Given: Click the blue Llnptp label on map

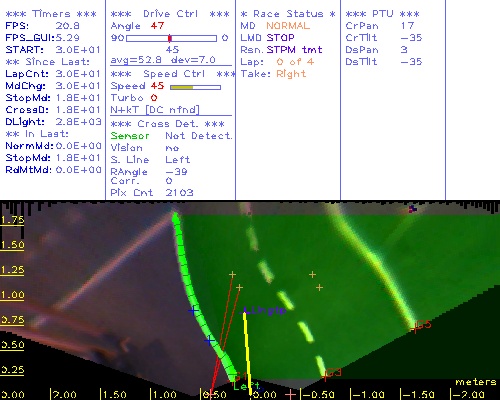Looking at the screenshot, I should (264, 311).
